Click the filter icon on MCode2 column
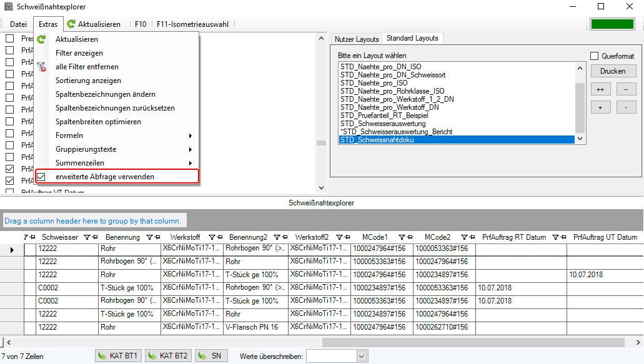644x364 pixels. [464, 237]
